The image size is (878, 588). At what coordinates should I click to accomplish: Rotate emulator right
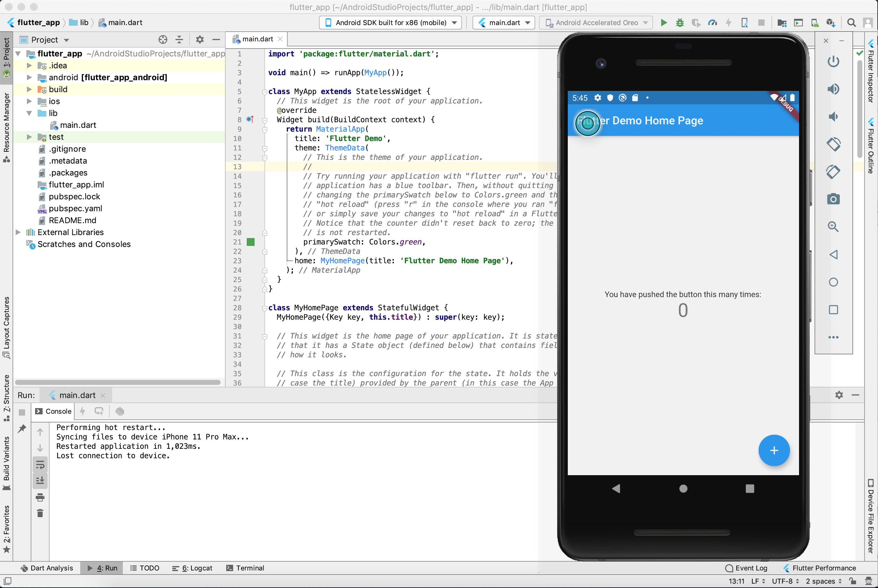(x=833, y=172)
